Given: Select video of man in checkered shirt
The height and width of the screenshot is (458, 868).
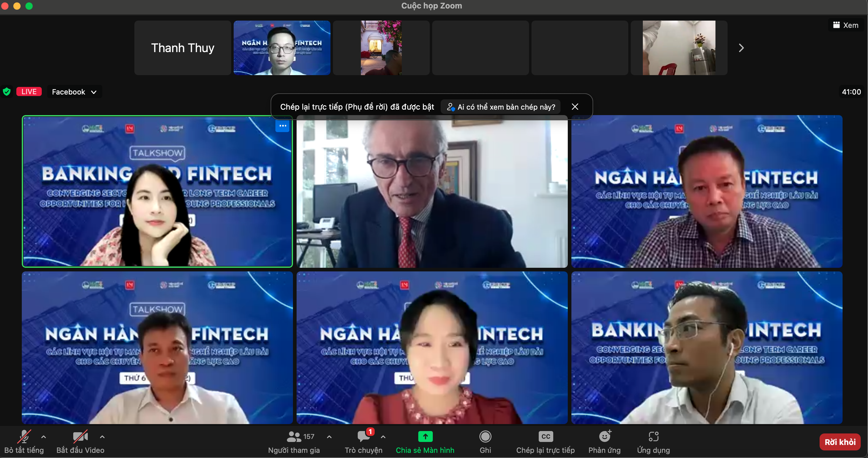Looking at the screenshot, I should click(x=707, y=191).
